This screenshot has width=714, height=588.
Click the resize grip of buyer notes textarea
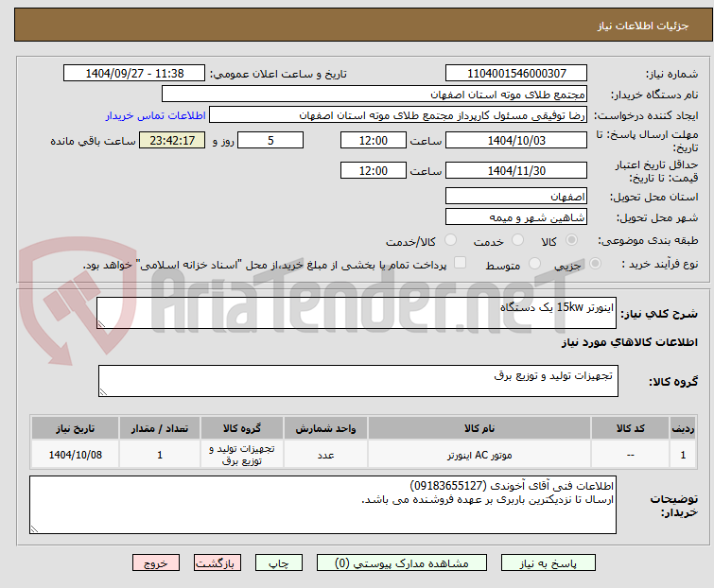tap(34, 528)
